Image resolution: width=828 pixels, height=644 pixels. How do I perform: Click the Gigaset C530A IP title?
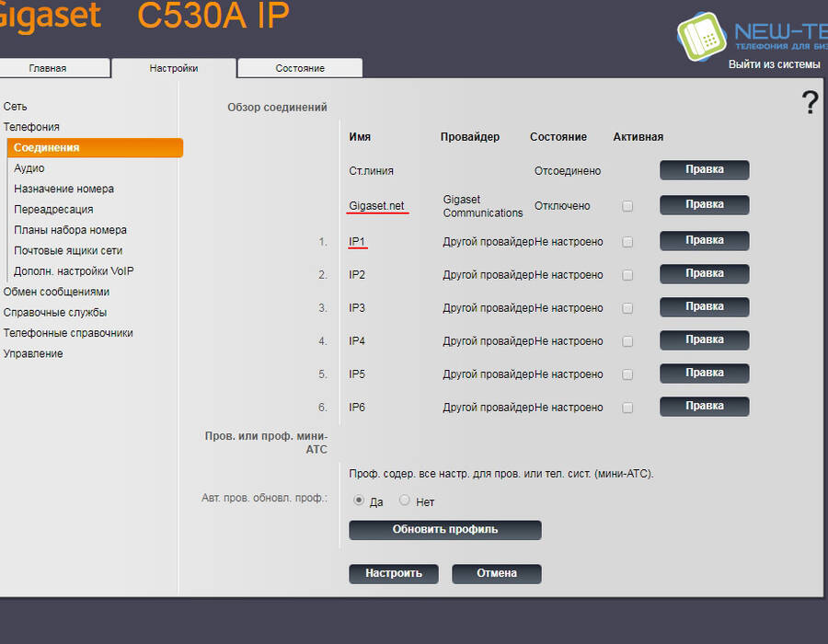click(144, 16)
